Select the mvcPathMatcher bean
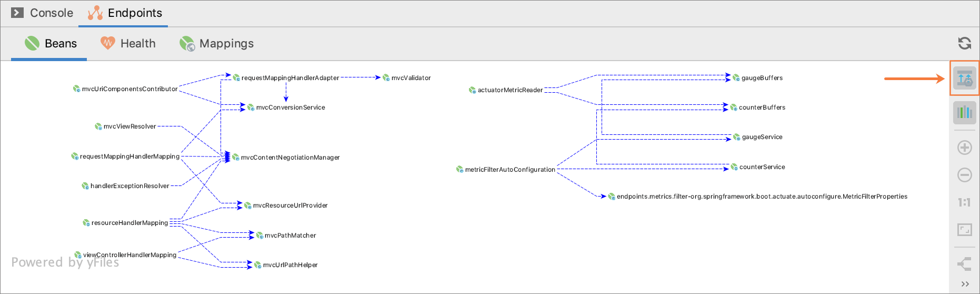 286,236
